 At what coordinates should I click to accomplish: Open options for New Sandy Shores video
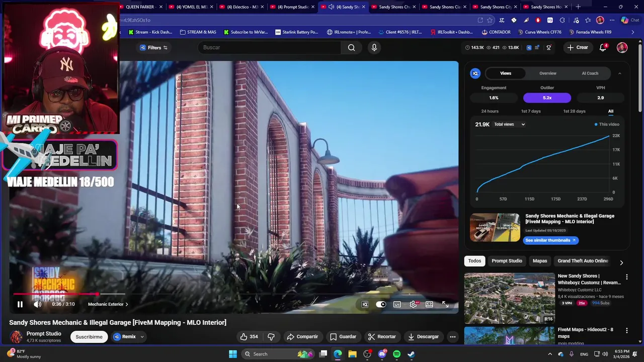coord(627,277)
